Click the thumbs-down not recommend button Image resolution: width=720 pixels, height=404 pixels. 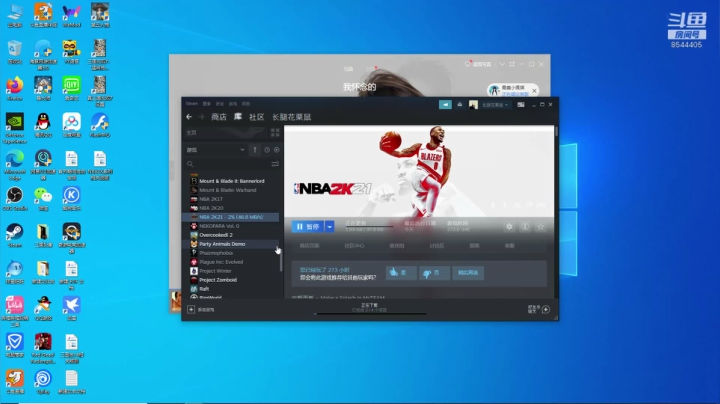tap(433, 273)
